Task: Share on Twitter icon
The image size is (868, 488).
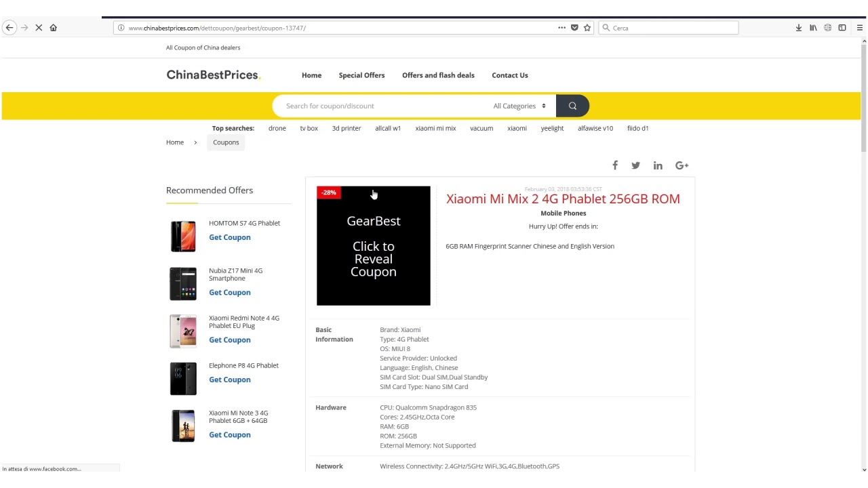Action: pos(635,165)
